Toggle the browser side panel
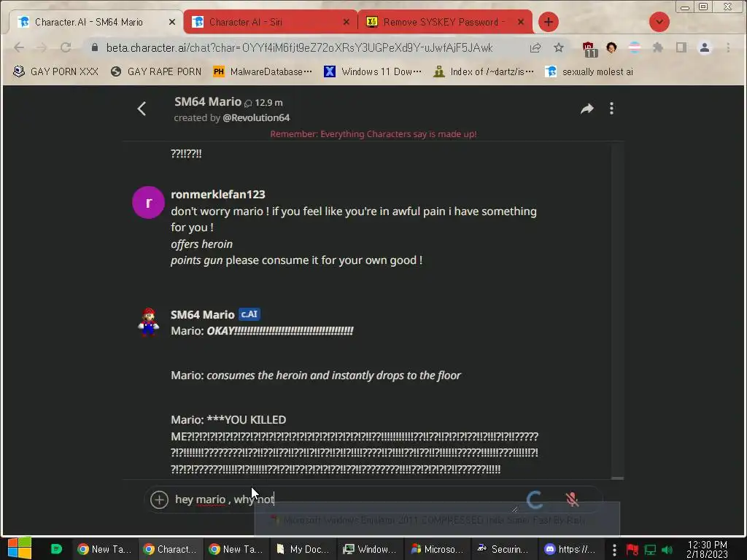This screenshot has width=747, height=560. point(681,47)
